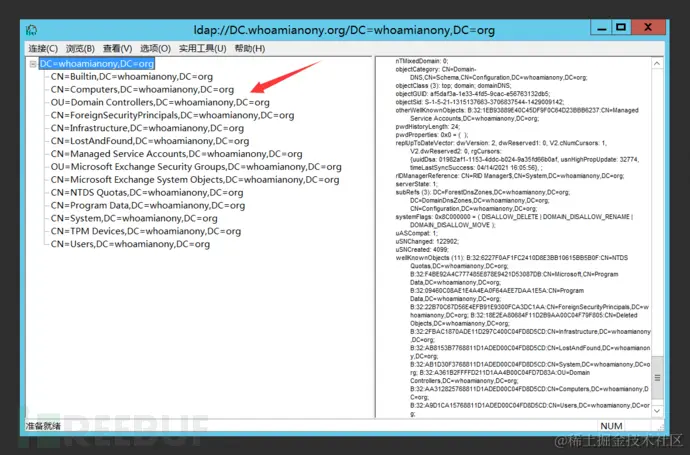Select CN=Program Data tree entry
Image resolution: width=690 pixels, height=455 pixels.
pyautogui.click(x=148, y=205)
